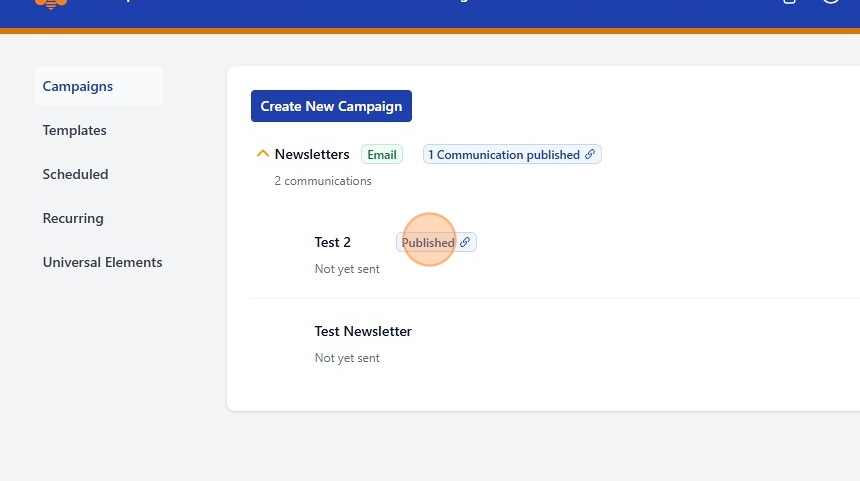Go to Templates in the sidebar
Screen dimensions: 860x481
point(75,130)
